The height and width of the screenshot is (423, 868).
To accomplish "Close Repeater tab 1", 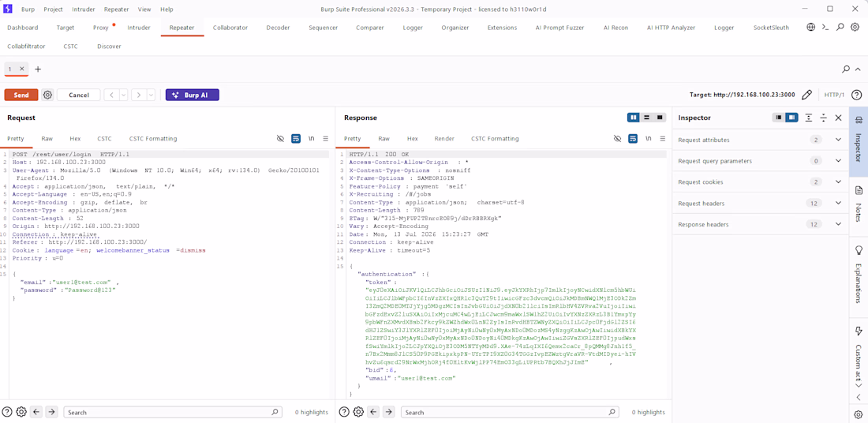I will click(21, 69).
